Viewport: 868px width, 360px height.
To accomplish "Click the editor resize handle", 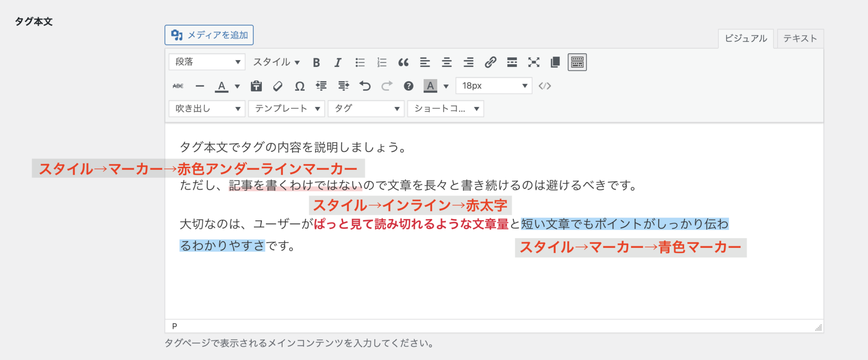I will (818, 327).
